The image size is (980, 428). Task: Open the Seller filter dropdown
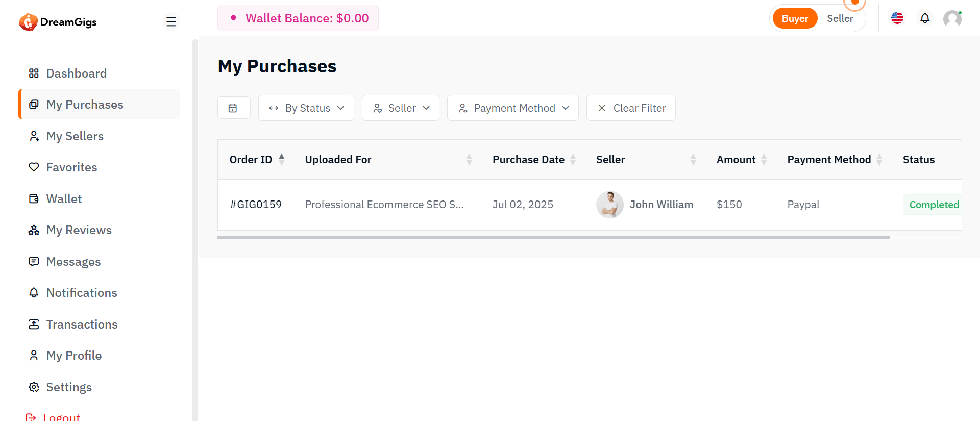point(401,108)
